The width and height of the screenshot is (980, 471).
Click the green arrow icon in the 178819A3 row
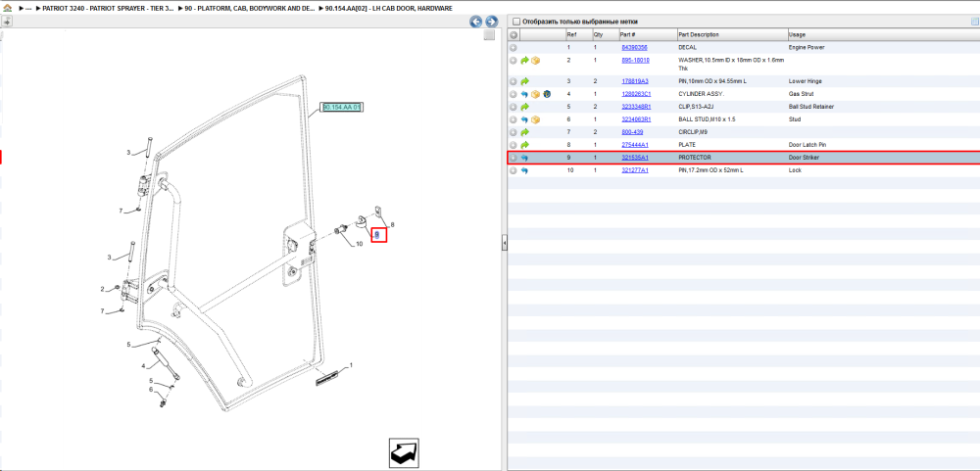point(524,81)
